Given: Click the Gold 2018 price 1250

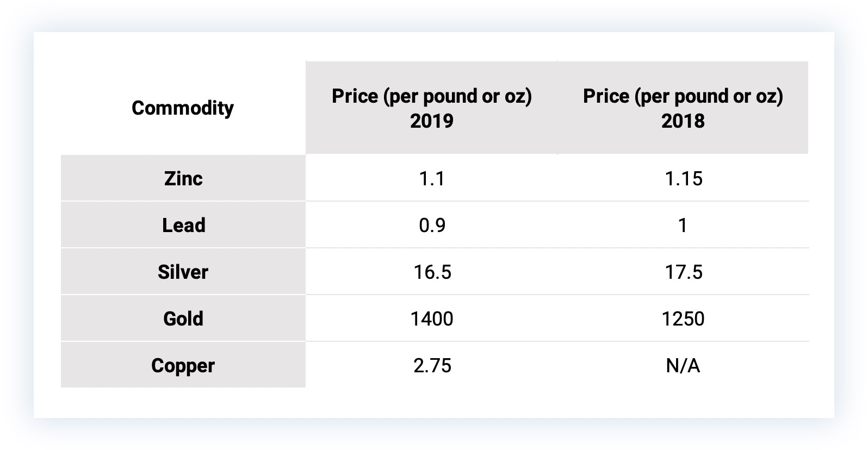Looking at the screenshot, I should (x=683, y=318).
